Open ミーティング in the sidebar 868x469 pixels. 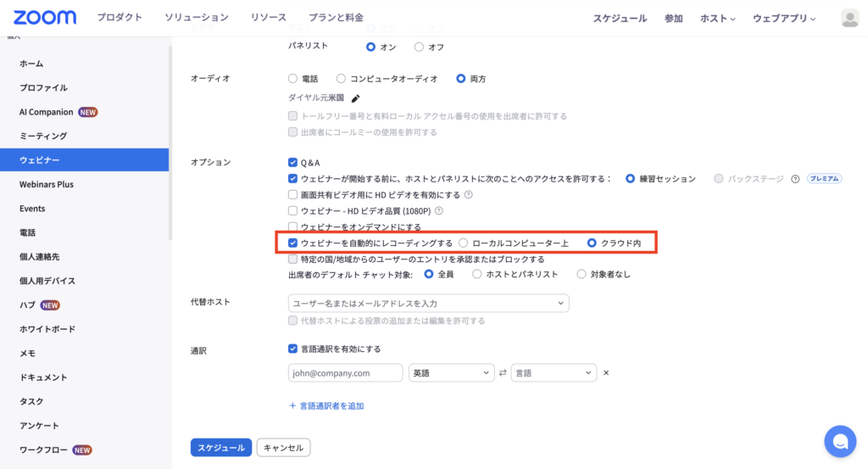point(43,136)
